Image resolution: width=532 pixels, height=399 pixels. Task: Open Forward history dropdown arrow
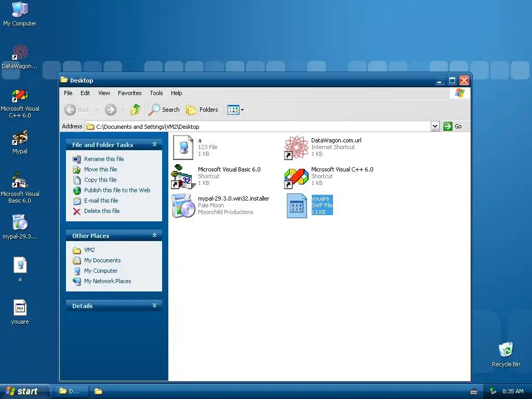(123, 110)
